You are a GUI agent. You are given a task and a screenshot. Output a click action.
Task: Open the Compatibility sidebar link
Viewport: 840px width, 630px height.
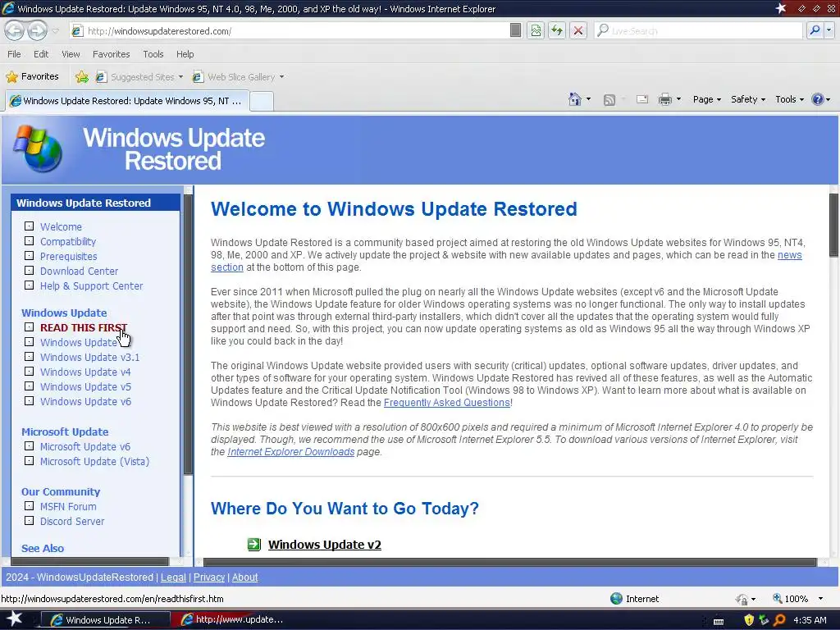point(68,242)
